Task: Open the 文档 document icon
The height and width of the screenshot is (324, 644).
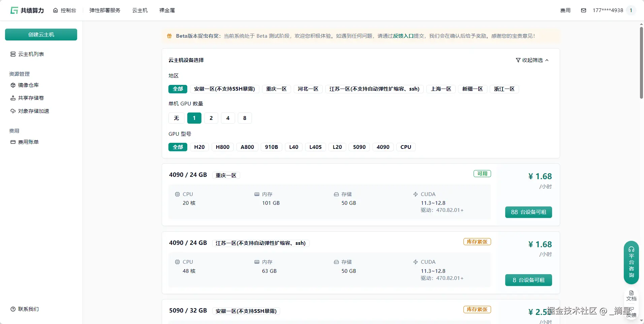Action: pyautogui.click(x=632, y=293)
